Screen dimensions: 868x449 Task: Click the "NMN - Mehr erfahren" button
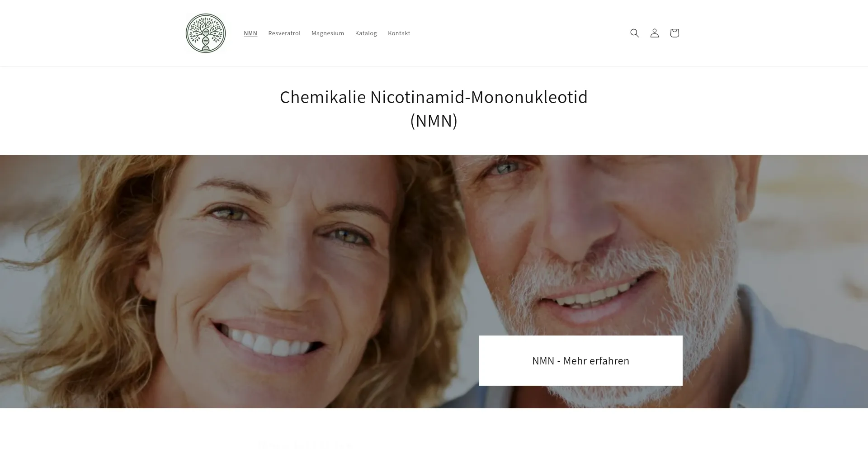point(580,360)
